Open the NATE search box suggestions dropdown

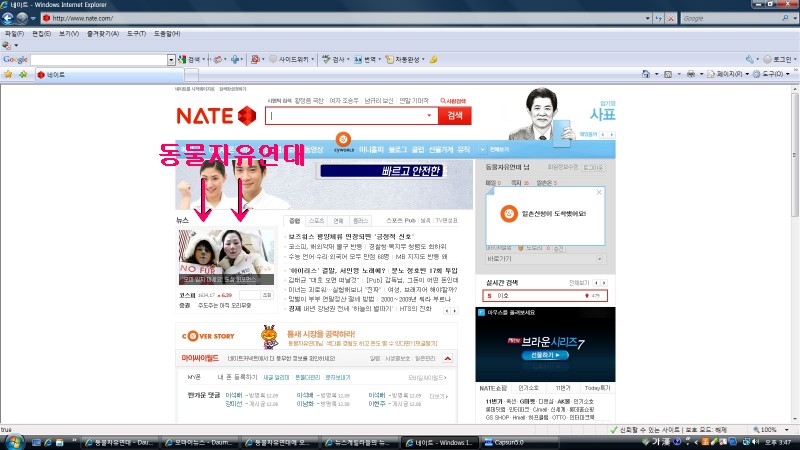point(429,116)
